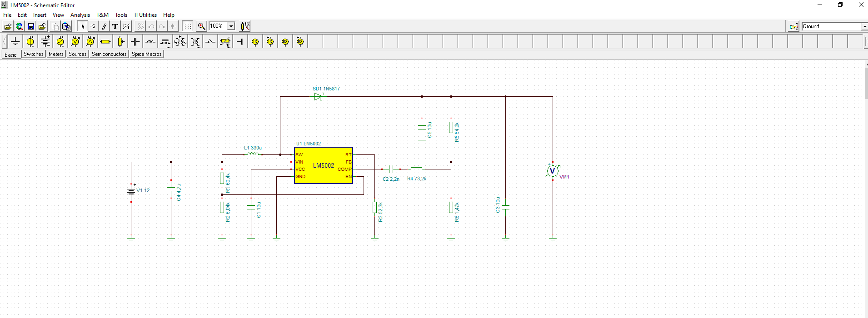Image resolution: width=868 pixels, height=318 pixels.
Task: Place a capacitor component
Action: pos(135,42)
